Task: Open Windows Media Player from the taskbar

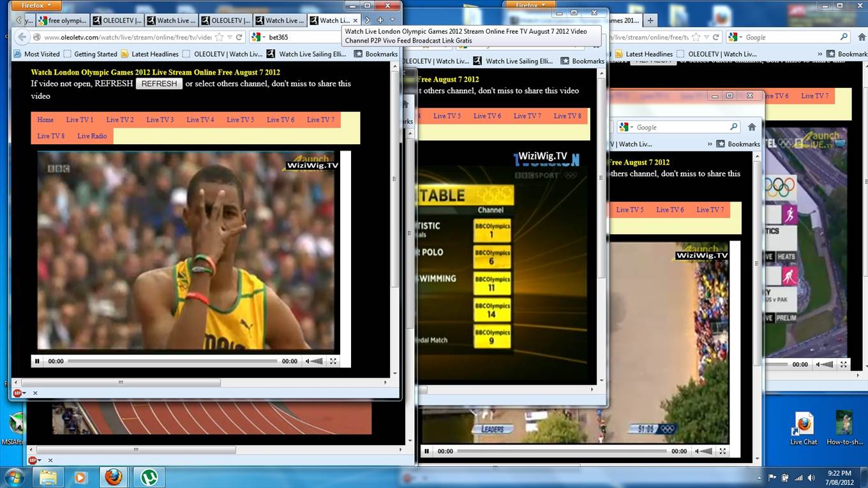Action: click(80, 477)
